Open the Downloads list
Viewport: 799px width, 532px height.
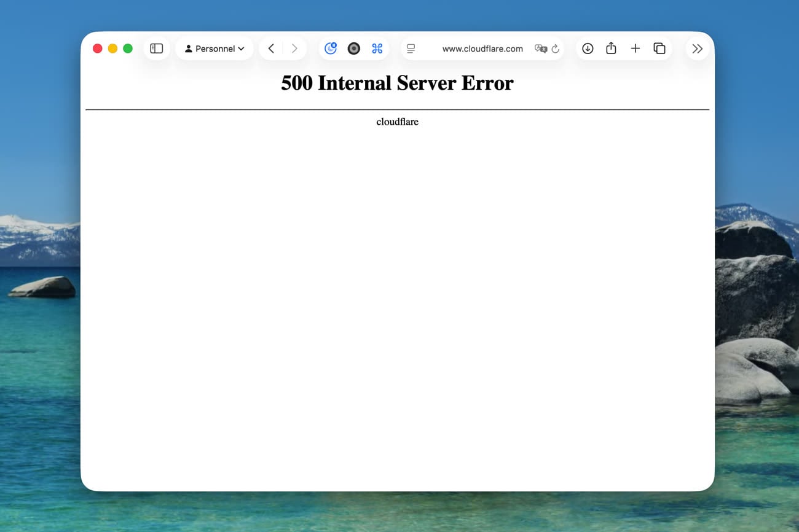click(x=588, y=48)
